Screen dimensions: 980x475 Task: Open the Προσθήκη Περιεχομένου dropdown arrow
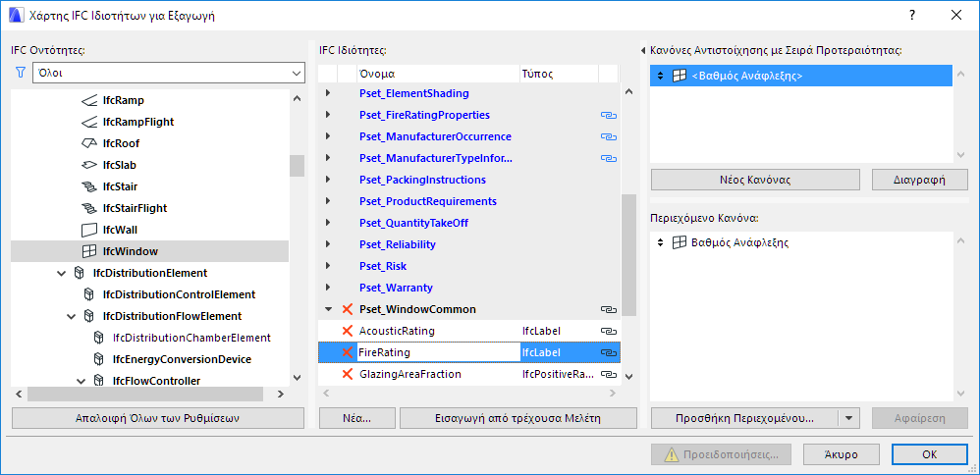(x=849, y=417)
